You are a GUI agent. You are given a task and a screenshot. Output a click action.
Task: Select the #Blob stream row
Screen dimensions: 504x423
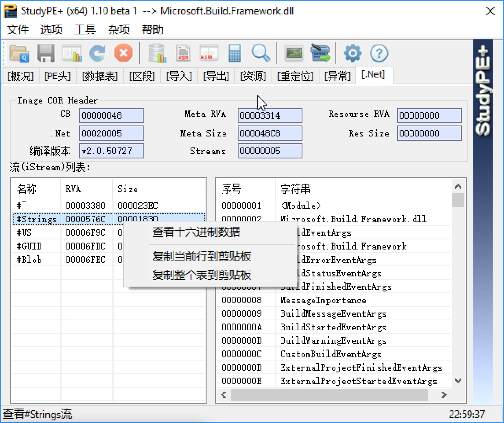point(67,260)
